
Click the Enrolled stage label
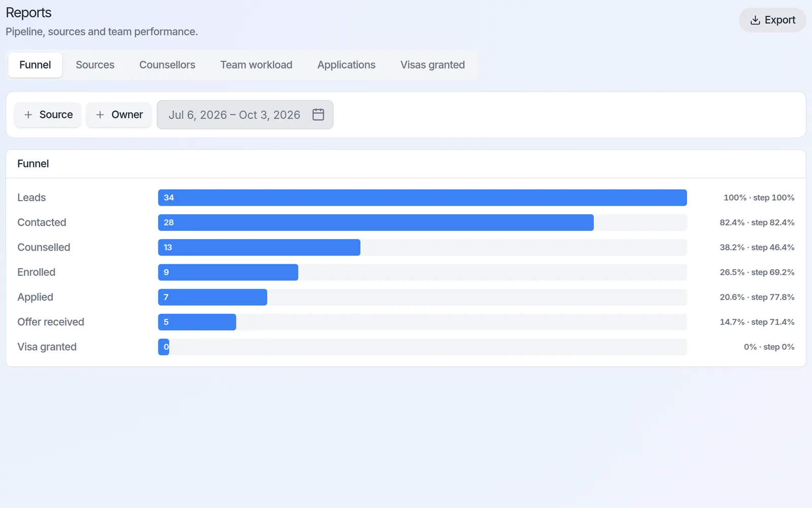36,272
